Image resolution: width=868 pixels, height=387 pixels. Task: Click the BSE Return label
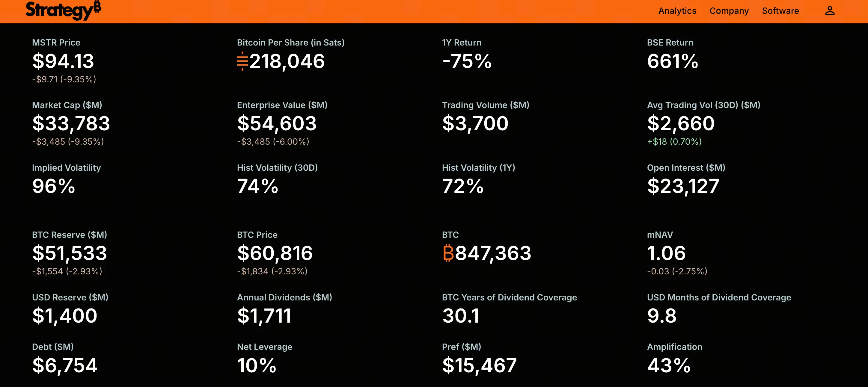coord(670,43)
